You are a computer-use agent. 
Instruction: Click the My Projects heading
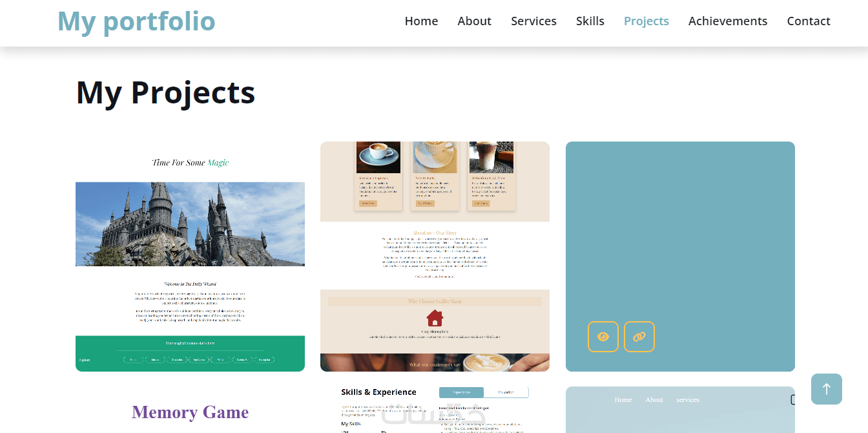[x=166, y=92]
